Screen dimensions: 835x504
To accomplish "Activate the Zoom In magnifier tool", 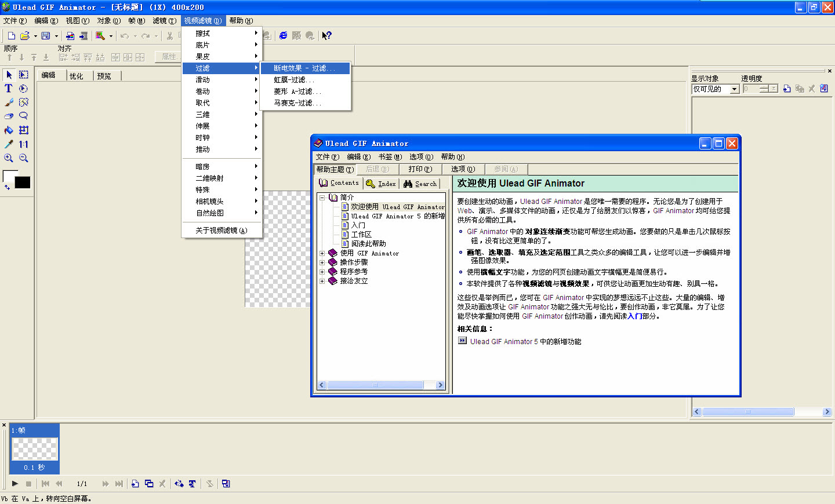I will (x=8, y=158).
